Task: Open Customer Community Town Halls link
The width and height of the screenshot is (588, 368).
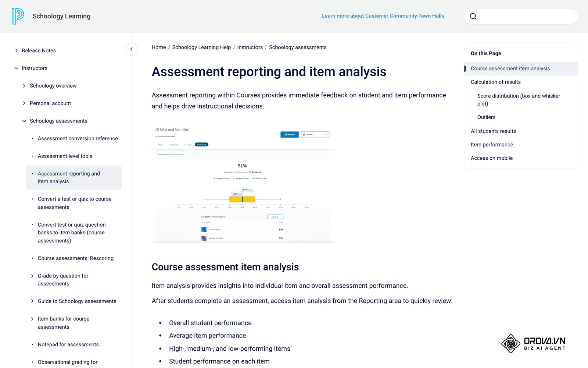Action: pyautogui.click(x=383, y=16)
